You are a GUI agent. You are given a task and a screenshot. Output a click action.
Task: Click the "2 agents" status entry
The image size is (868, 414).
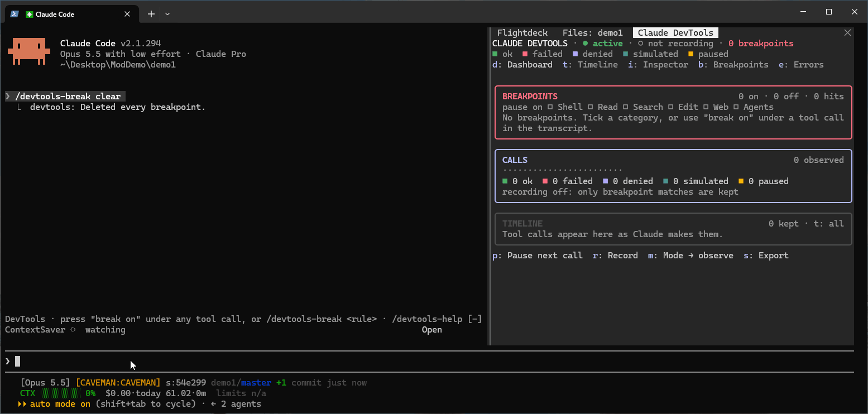241,404
